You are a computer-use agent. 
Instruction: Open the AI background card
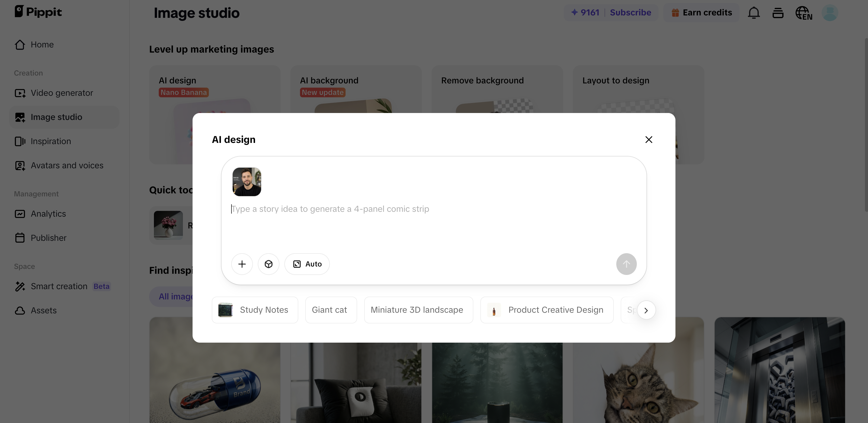coord(356,89)
